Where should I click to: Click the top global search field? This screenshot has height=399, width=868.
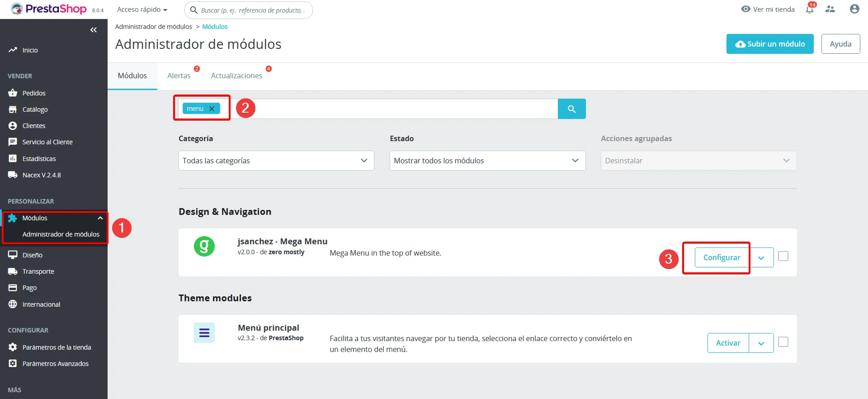click(249, 10)
